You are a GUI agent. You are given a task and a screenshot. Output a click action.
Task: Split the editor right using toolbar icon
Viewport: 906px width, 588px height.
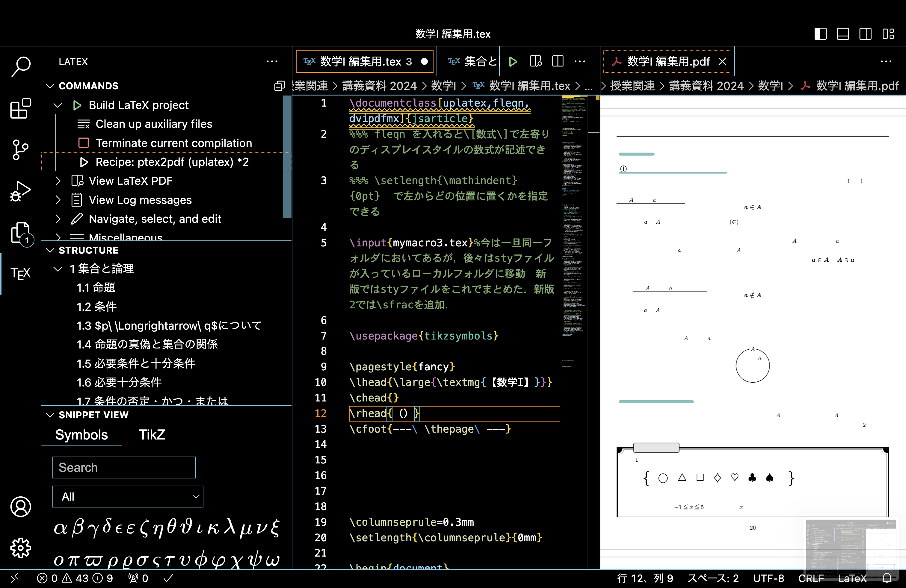click(558, 61)
